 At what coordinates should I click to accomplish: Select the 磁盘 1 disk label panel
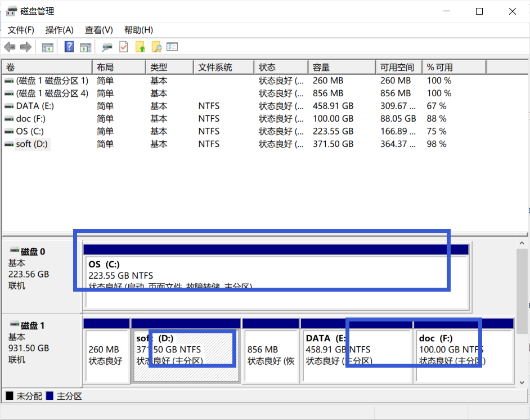[x=42, y=350]
